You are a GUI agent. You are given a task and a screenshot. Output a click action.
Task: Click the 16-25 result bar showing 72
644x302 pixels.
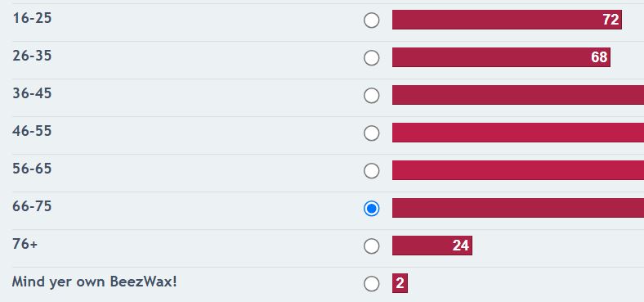[x=507, y=20]
